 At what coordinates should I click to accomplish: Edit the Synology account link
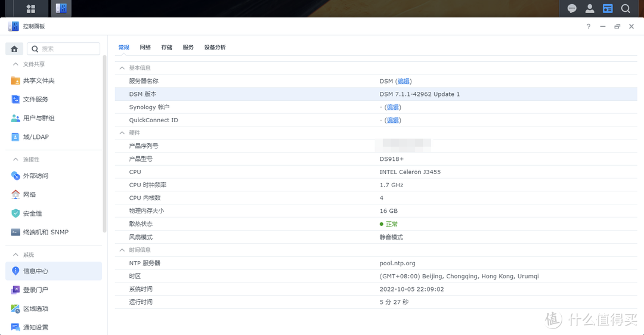[392, 107]
